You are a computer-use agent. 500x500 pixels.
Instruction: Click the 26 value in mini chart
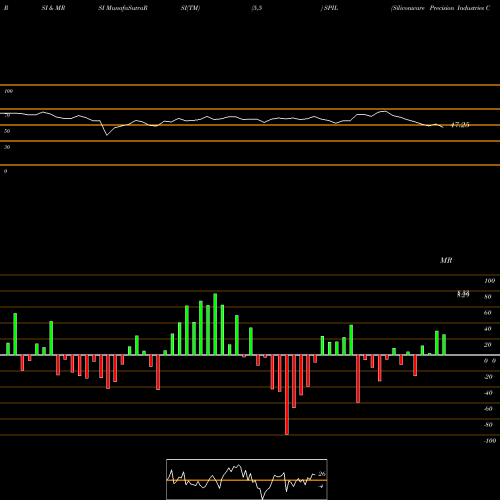[x=322, y=474]
